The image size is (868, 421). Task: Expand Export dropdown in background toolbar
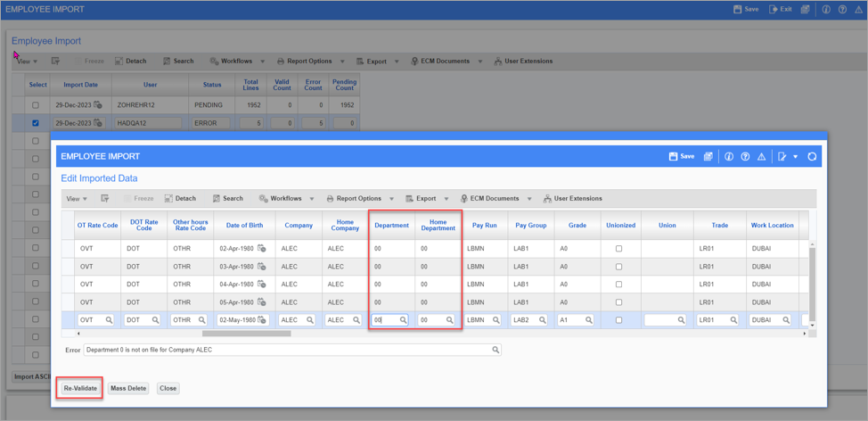pos(397,61)
